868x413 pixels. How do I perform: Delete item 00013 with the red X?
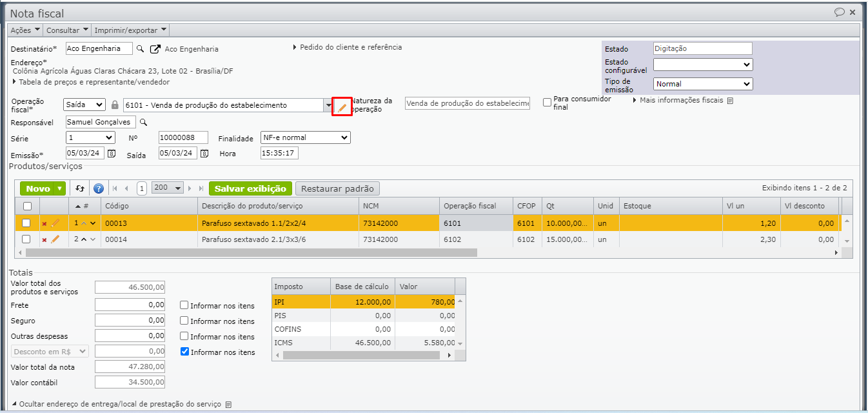(x=44, y=223)
